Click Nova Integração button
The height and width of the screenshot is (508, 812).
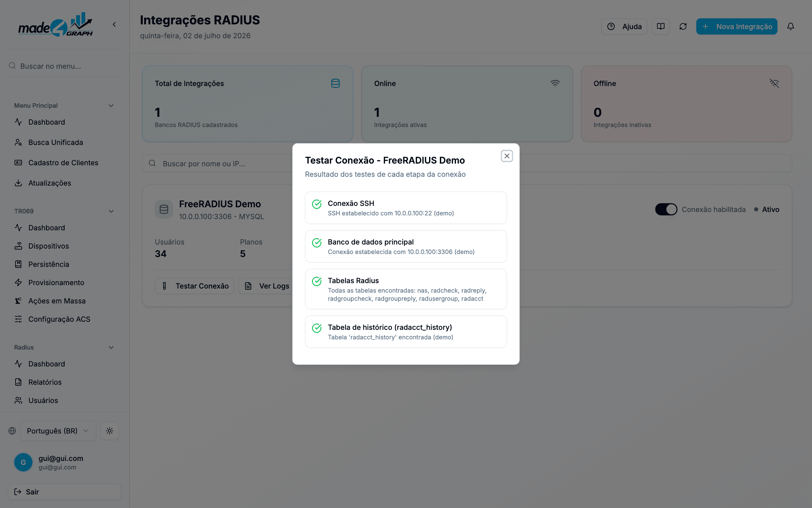(737, 26)
